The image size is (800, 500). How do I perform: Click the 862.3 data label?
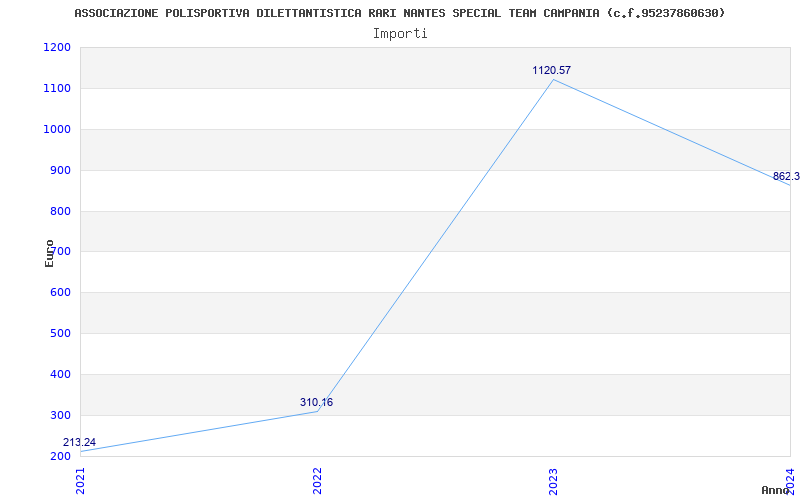point(786,177)
